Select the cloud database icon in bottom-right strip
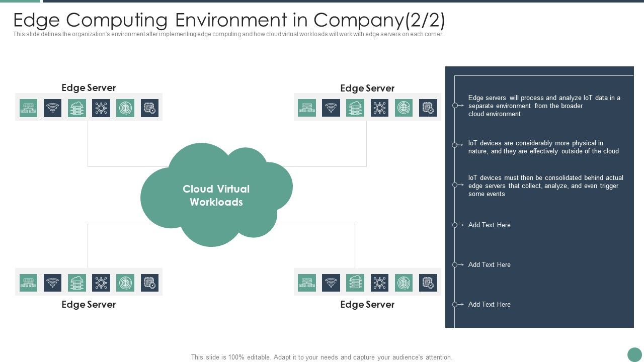Screen dimensions: 644x362 pyautogui.click(x=355, y=283)
